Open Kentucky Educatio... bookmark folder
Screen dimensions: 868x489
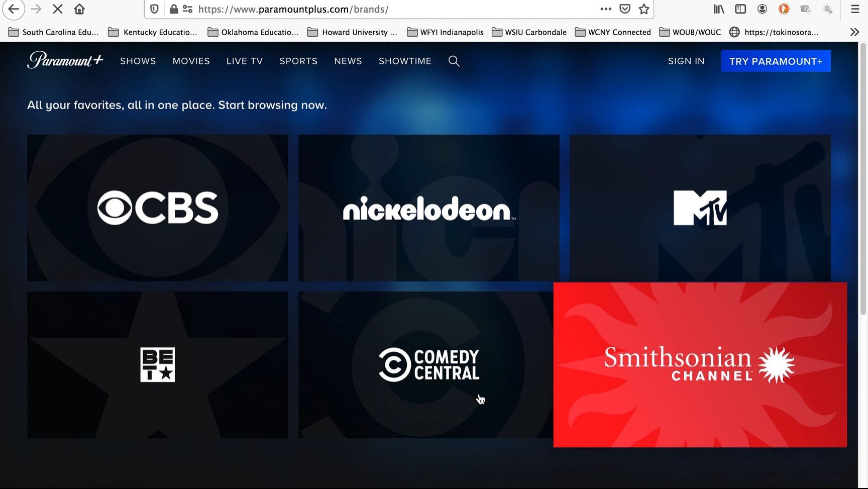point(153,32)
